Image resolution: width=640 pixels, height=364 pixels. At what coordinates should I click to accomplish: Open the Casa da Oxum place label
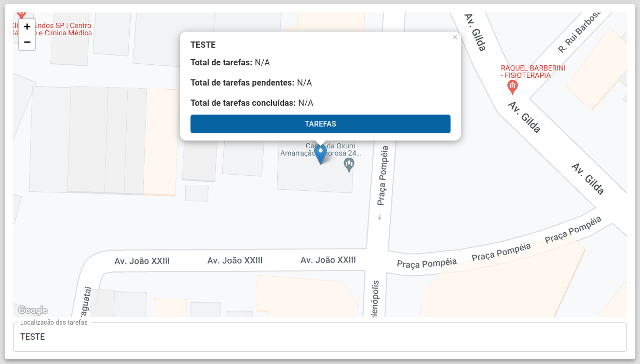(320, 149)
